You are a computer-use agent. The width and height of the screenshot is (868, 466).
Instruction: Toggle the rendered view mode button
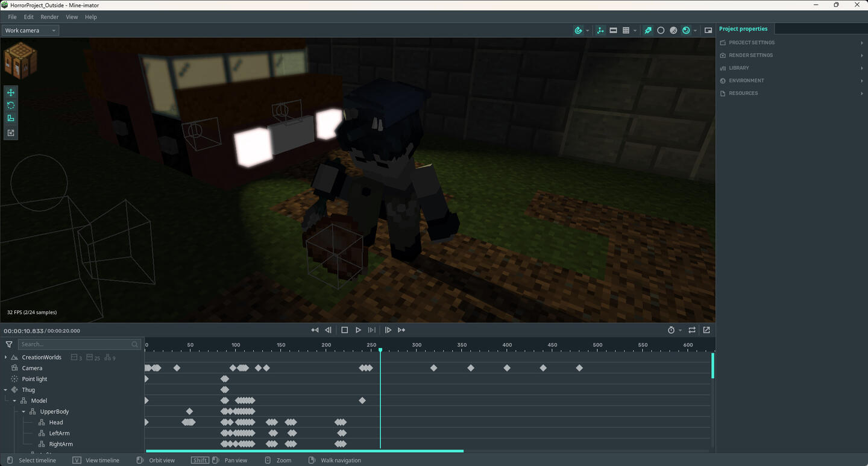pos(686,30)
